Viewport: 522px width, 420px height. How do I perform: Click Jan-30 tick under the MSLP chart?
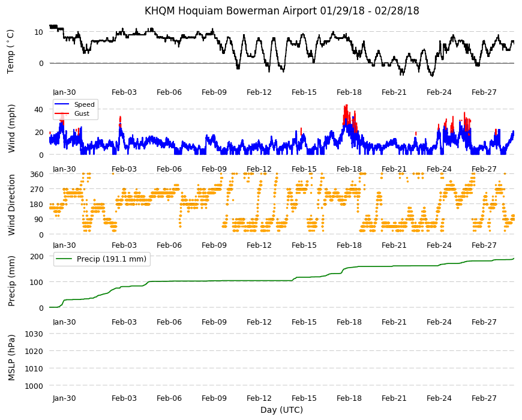pos(64,398)
